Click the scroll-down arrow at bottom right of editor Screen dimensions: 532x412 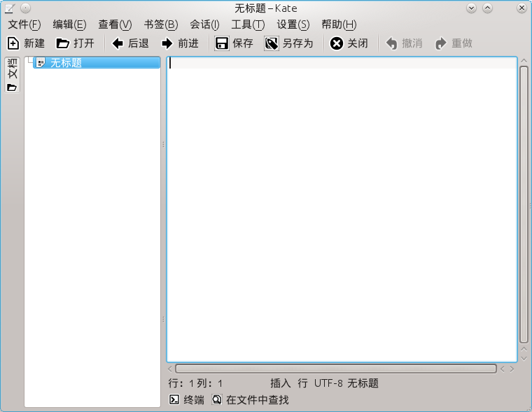(x=524, y=358)
